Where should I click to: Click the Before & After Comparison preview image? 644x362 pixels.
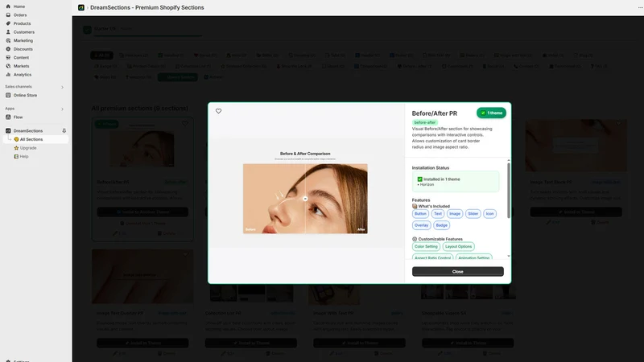tap(305, 199)
